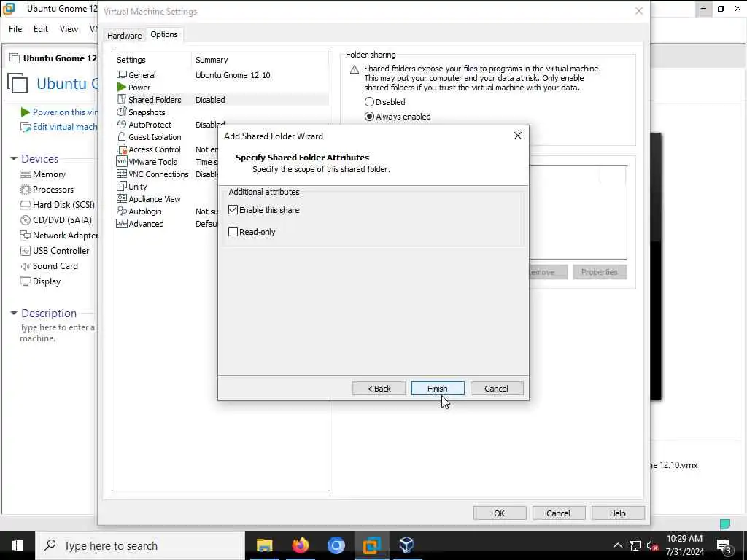Collapse the Description section
Image resolution: width=747 pixels, height=560 pixels.
[14, 314]
